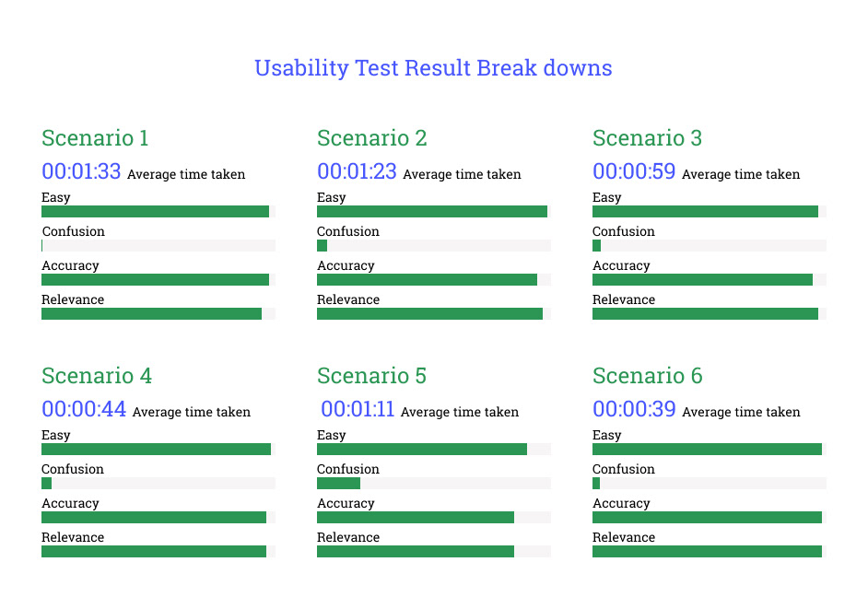Click the Scenario 6 time 00:00:39
Screen dimensions: 868x609
tap(634, 409)
